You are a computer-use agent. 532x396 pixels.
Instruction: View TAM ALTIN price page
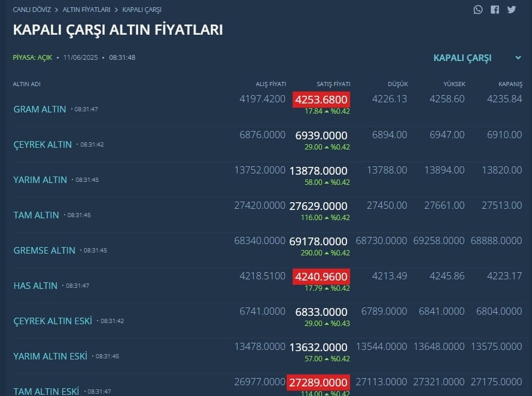click(37, 215)
